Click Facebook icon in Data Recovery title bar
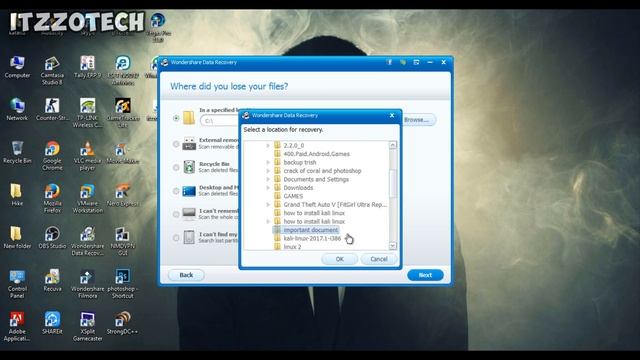 (389, 62)
